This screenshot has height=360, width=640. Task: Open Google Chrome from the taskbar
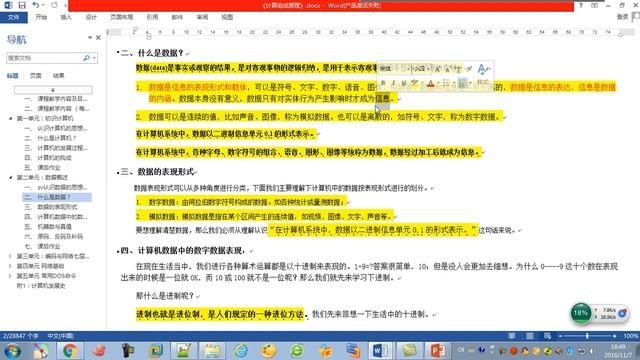click(70, 351)
